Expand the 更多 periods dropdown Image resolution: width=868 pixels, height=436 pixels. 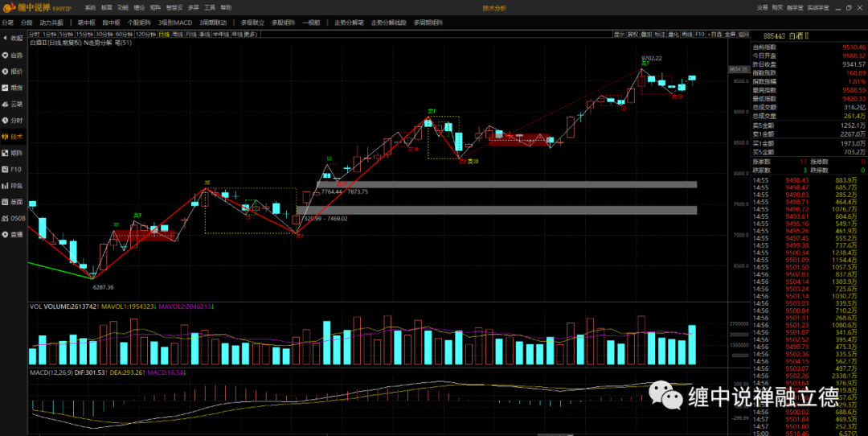coord(251,35)
